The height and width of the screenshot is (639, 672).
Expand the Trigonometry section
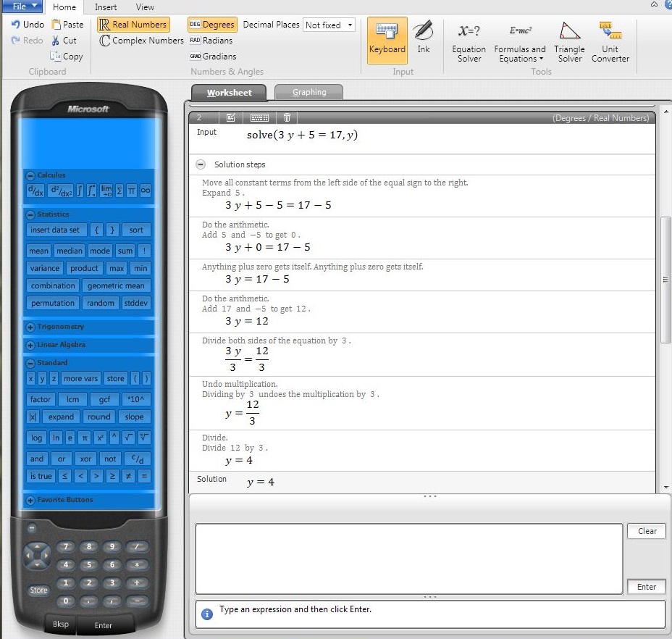[30, 327]
